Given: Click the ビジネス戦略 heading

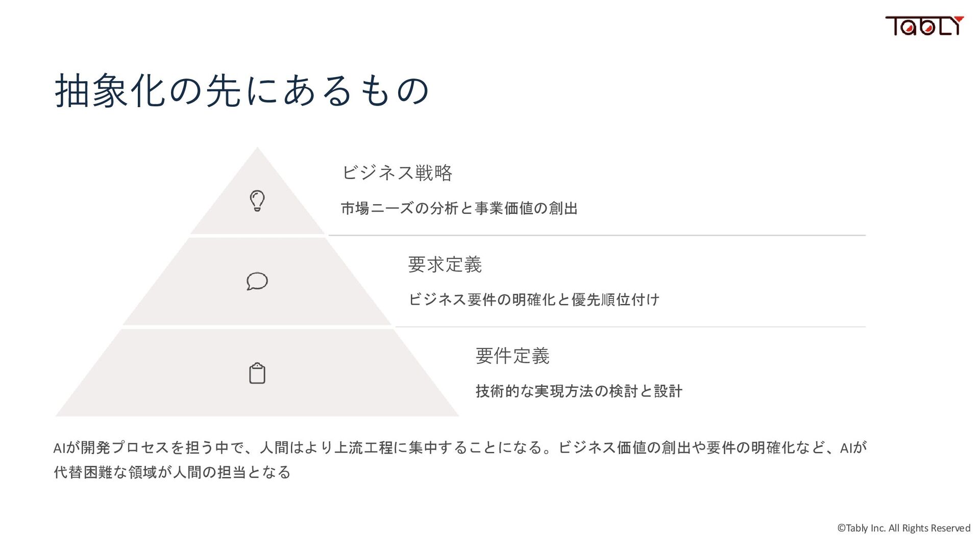Looking at the screenshot, I should pos(397,173).
